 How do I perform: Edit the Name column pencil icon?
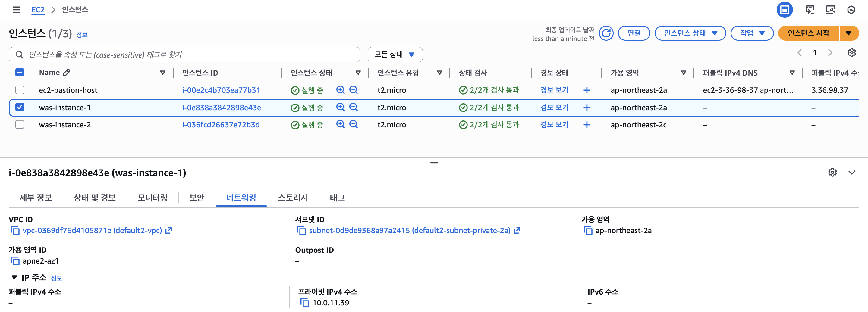[67, 73]
